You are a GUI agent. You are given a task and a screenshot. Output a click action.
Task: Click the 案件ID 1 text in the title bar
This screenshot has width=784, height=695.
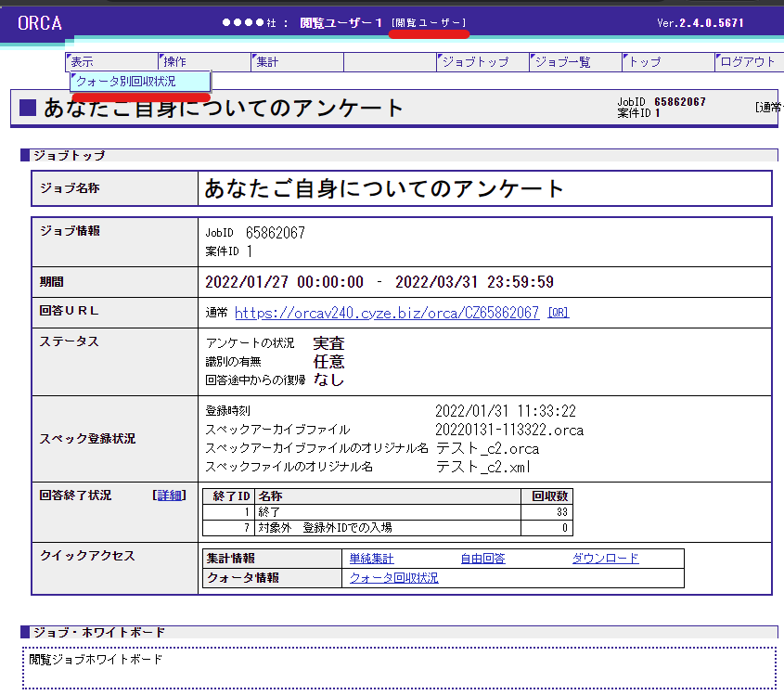tap(638, 113)
